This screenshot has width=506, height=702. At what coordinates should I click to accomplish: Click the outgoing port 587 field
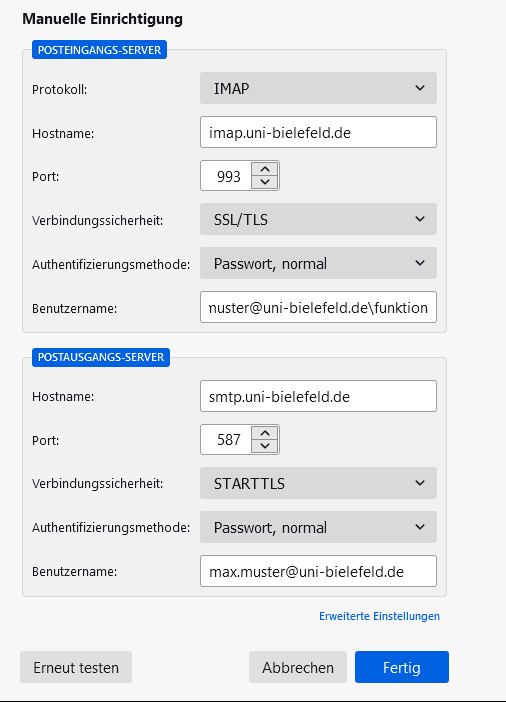pos(227,440)
